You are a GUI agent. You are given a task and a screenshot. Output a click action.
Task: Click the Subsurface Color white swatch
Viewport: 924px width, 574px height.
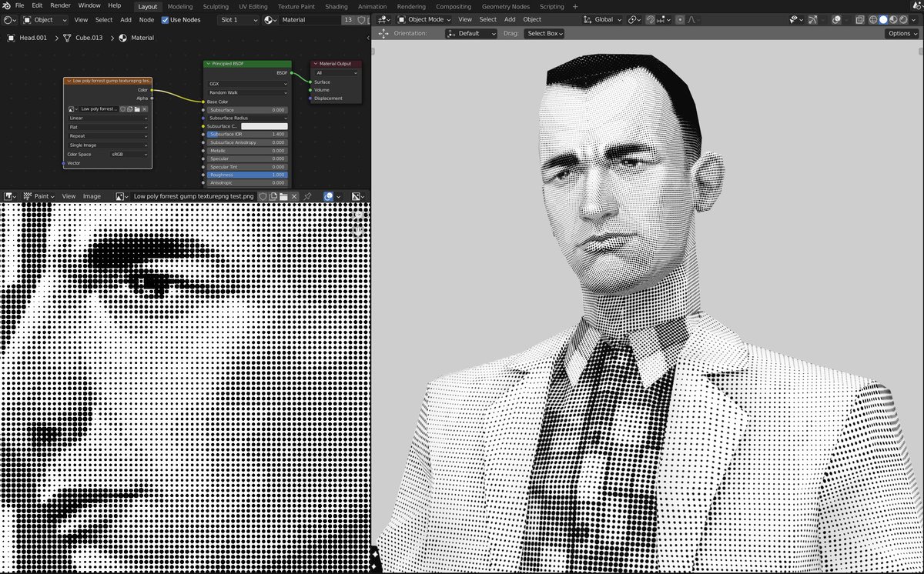264,126
